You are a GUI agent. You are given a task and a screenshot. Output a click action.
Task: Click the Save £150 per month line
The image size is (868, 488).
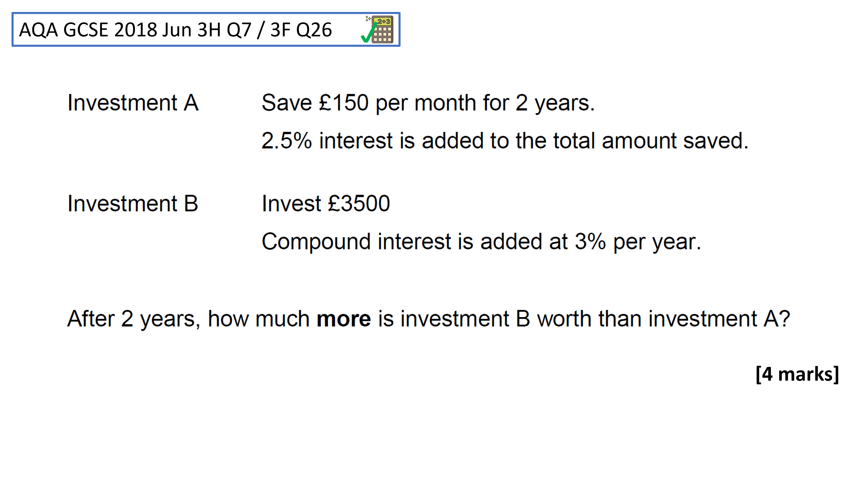click(428, 103)
